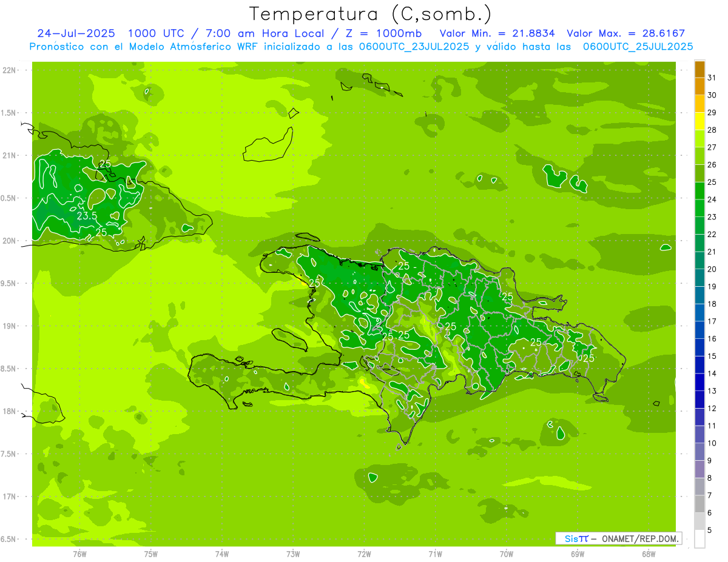The image size is (728, 562).
Task: Click "Valor Min. = 21.8834" value
Action: [x=497, y=33]
